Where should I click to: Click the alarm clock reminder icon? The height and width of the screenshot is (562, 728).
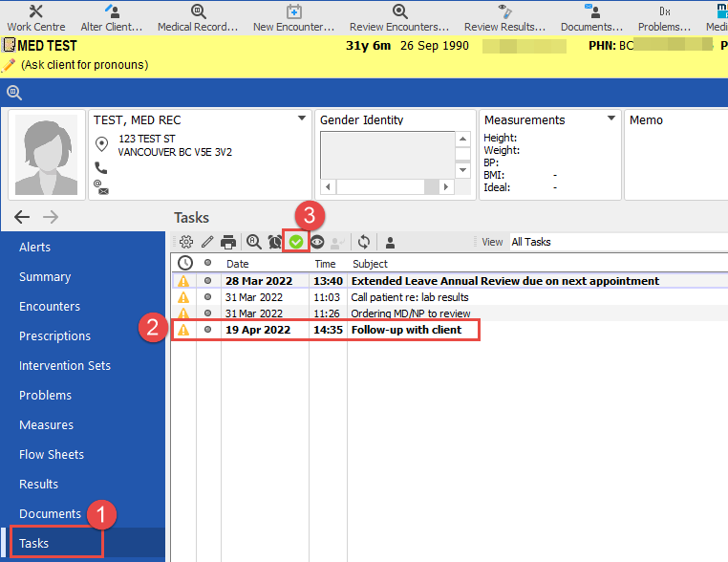coord(275,242)
